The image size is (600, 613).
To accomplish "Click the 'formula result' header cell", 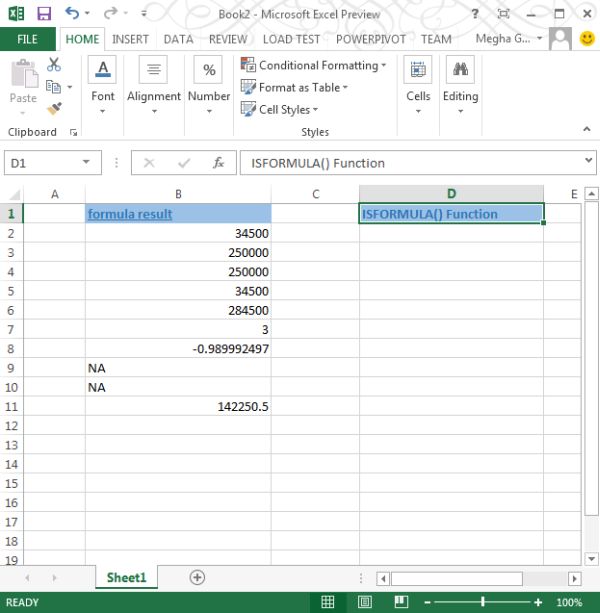I will click(x=178, y=213).
